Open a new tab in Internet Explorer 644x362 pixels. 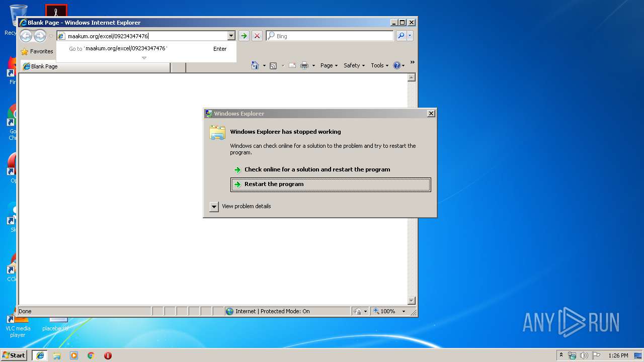coord(178,67)
